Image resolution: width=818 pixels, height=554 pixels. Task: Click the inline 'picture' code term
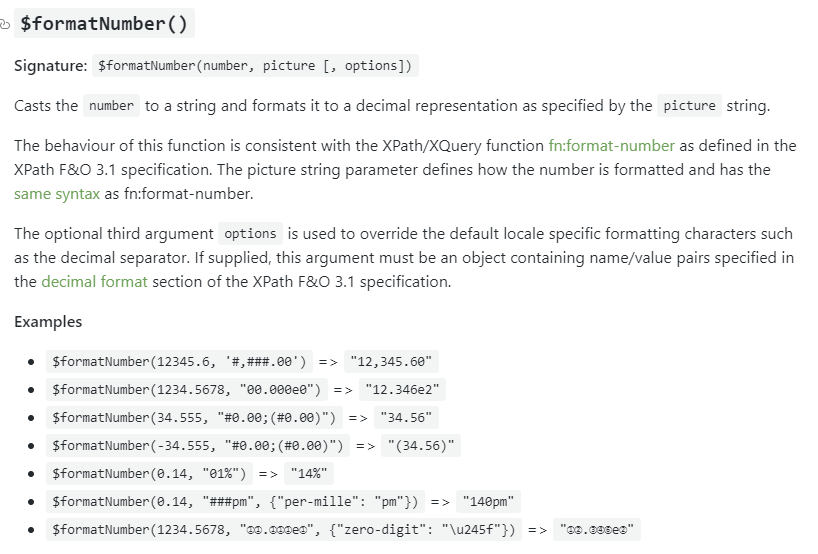(x=689, y=106)
